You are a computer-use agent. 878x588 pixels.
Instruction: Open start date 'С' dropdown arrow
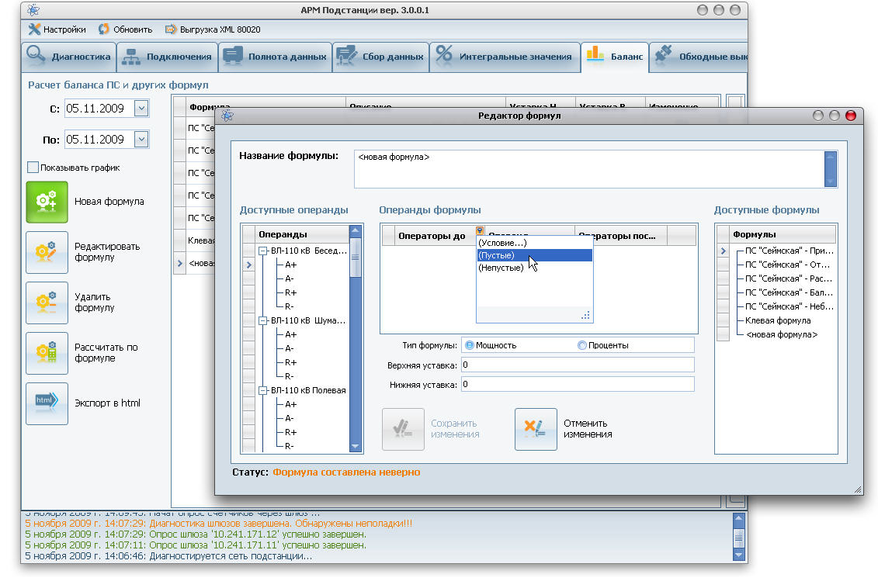coord(141,108)
